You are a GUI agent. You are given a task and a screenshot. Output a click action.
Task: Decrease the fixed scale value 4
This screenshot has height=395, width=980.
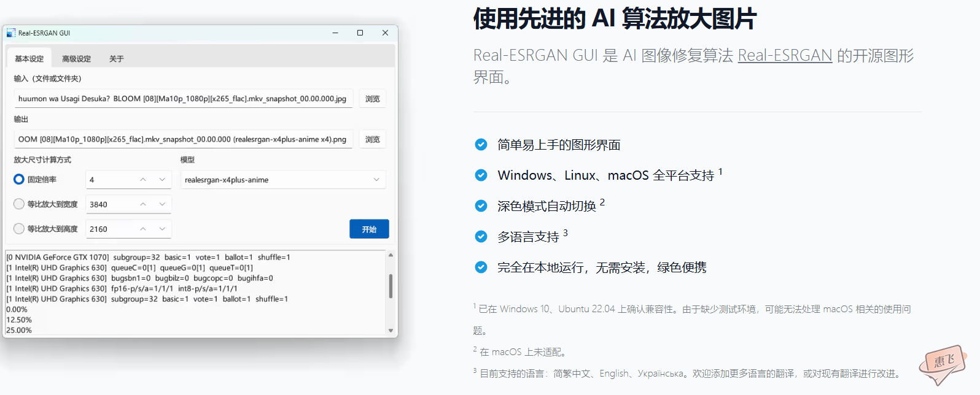162,180
